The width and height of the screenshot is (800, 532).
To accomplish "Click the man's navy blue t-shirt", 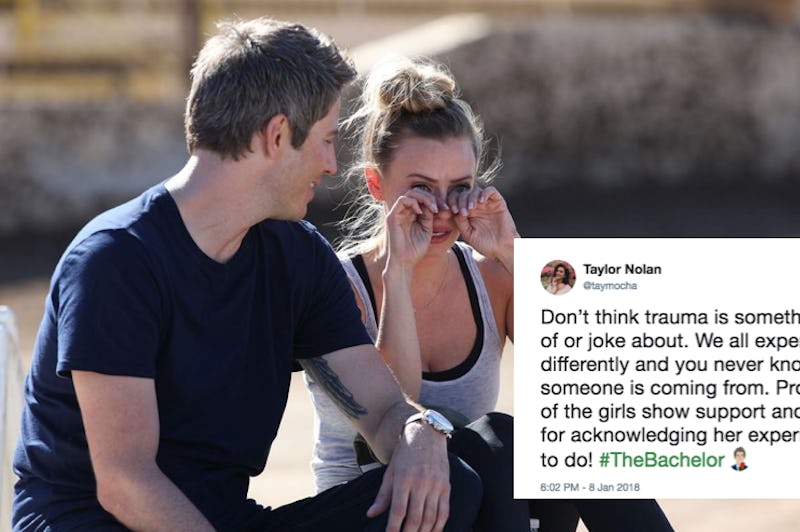I will pos(168,326).
